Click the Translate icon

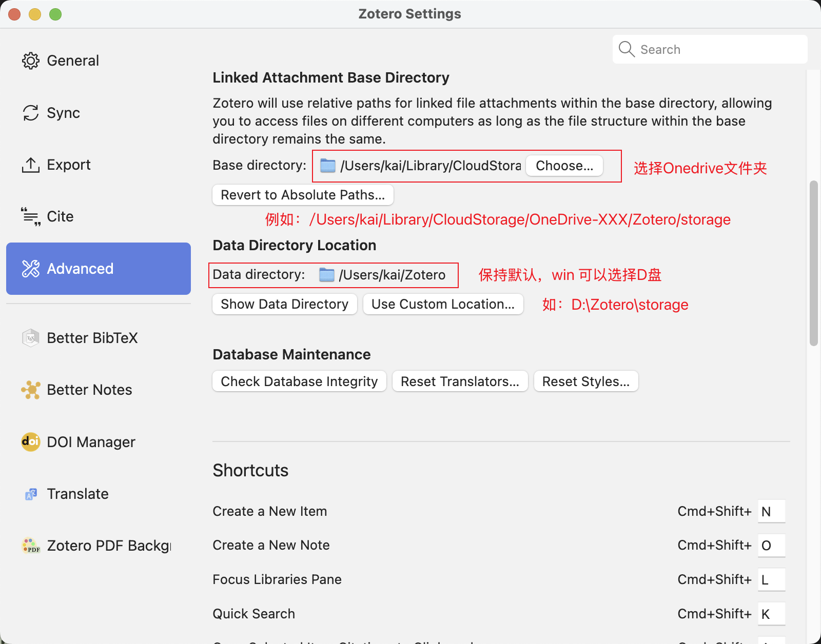tap(31, 494)
